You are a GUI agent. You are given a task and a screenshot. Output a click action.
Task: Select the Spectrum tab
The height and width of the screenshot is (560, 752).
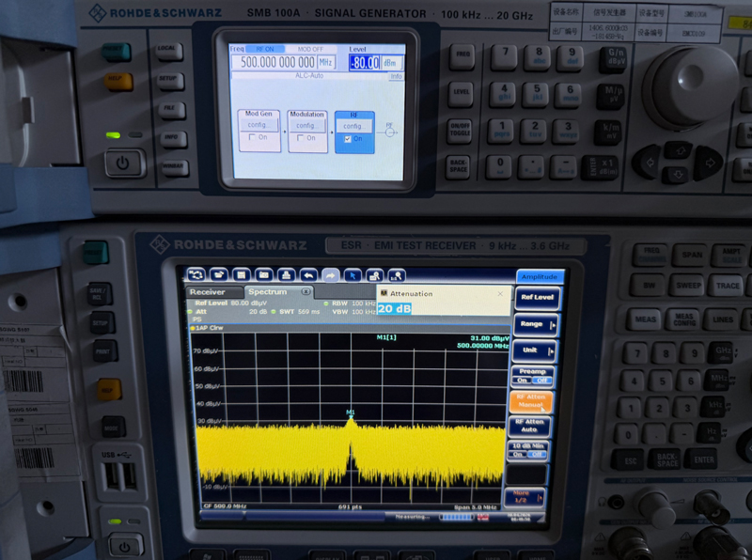268,291
